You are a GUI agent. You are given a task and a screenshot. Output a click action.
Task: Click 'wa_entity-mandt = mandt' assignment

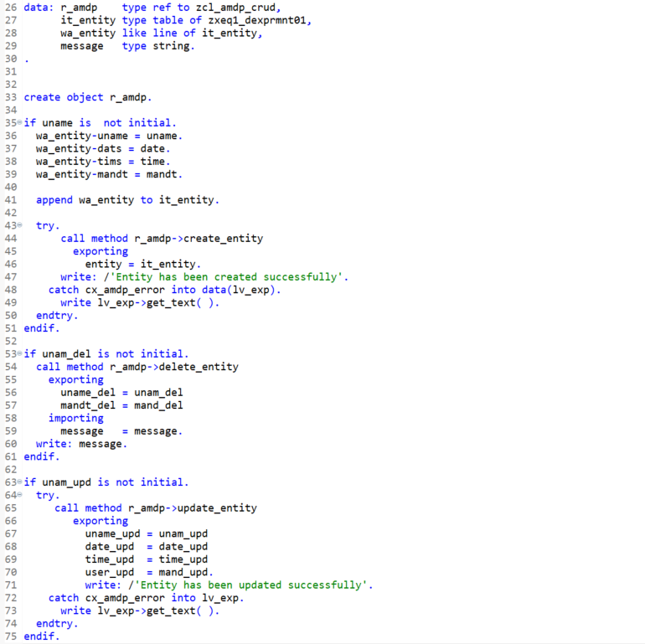coord(109,174)
